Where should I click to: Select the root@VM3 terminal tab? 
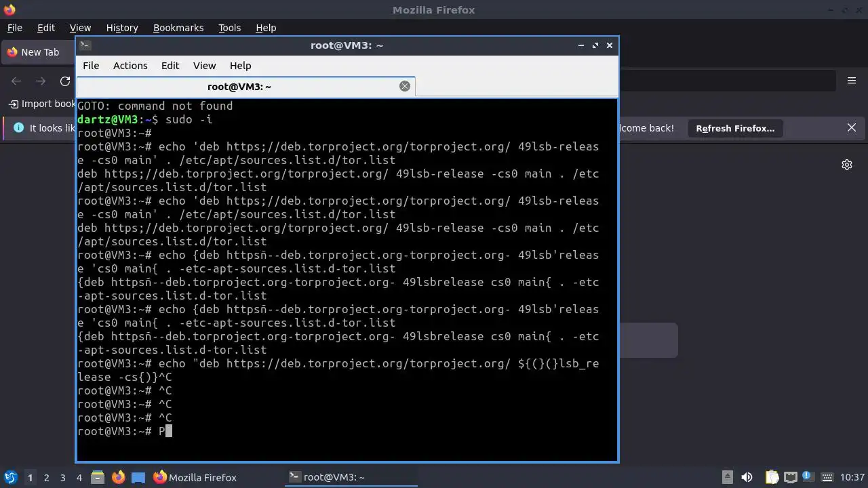click(x=245, y=86)
